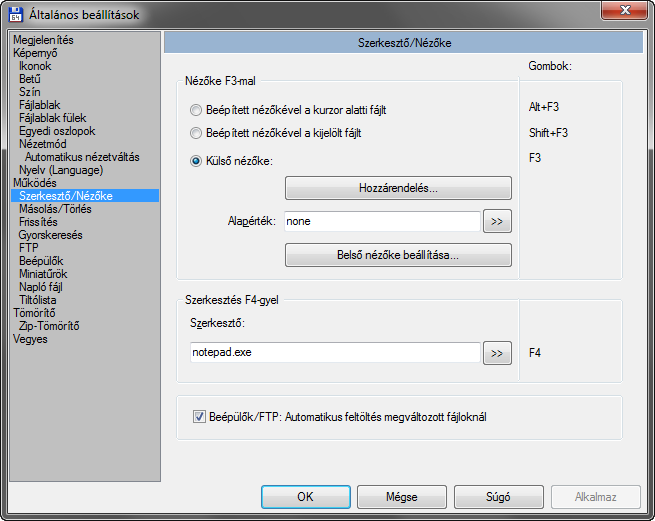
Task: Click the Alkalmaz button
Action: point(596,497)
